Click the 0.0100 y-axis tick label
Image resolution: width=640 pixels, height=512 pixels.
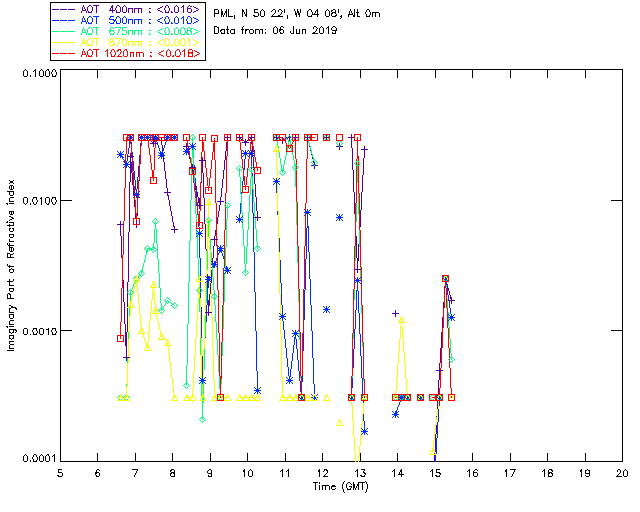tap(37, 202)
